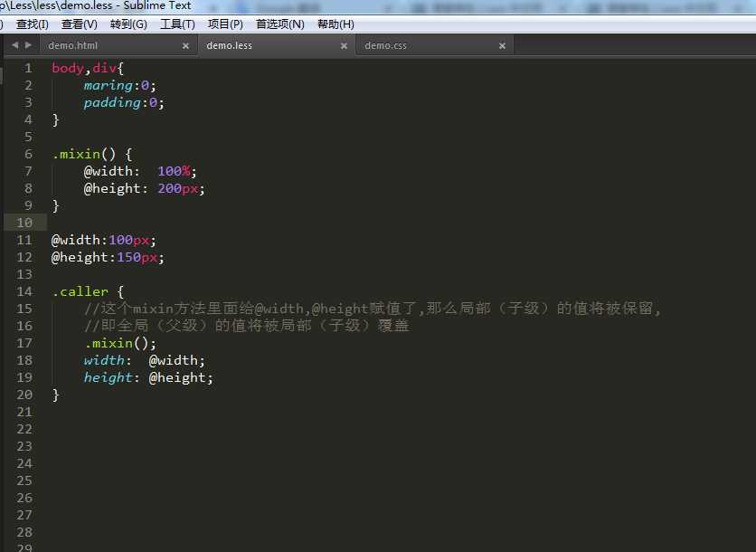Click the closing brace on line 20
The width and height of the screenshot is (756, 552).
coord(55,395)
